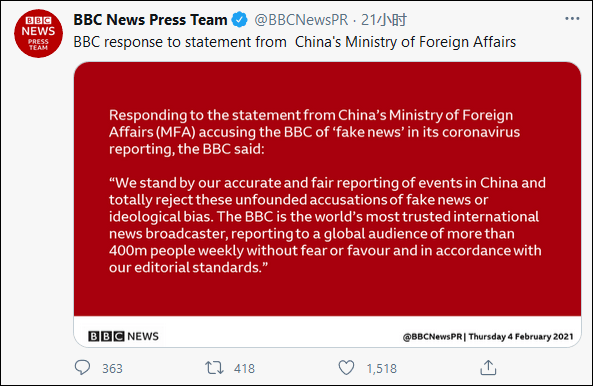Click the retweet count 418

coord(244,368)
